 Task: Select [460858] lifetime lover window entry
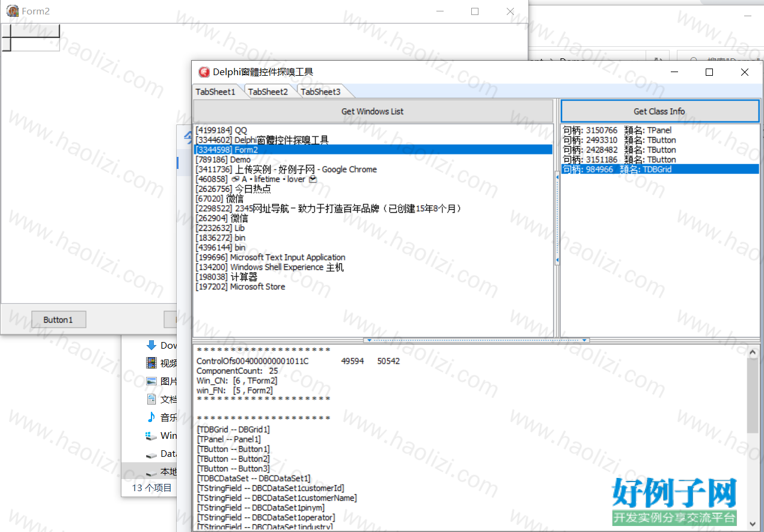click(x=373, y=179)
